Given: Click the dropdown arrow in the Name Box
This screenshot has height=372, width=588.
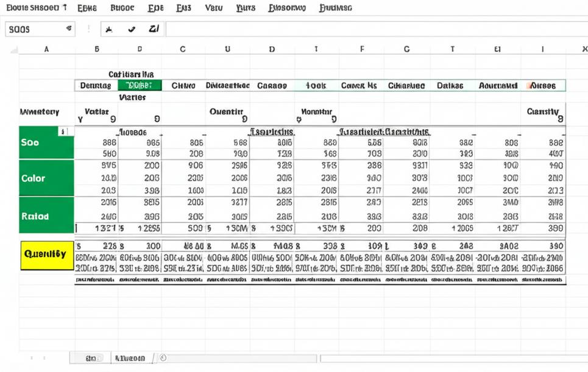Looking at the screenshot, I should tap(68, 29).
